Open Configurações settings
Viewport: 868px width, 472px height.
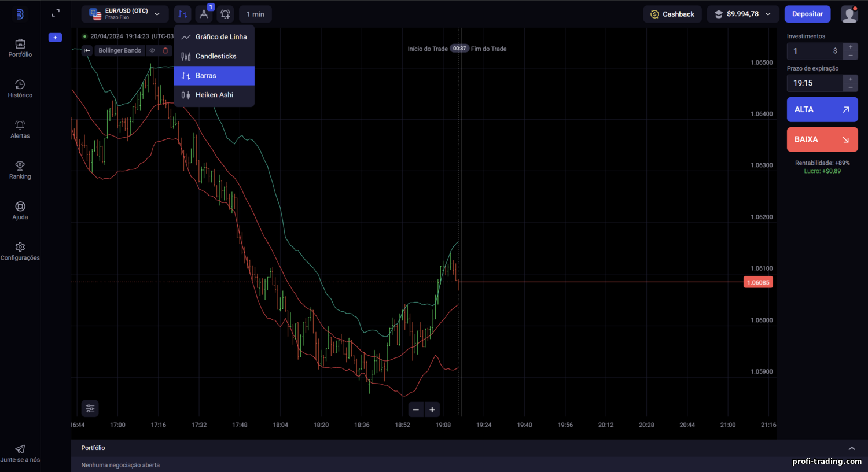20,251
